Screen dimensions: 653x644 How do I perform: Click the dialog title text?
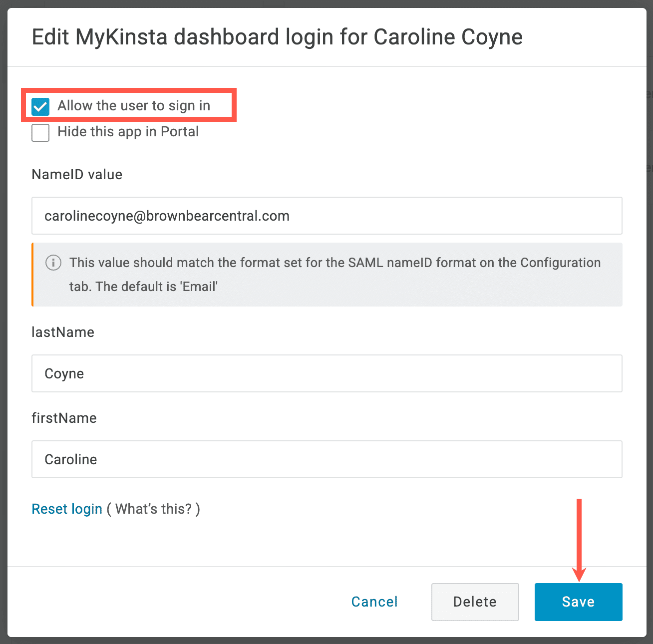click(x=277, y=36)
